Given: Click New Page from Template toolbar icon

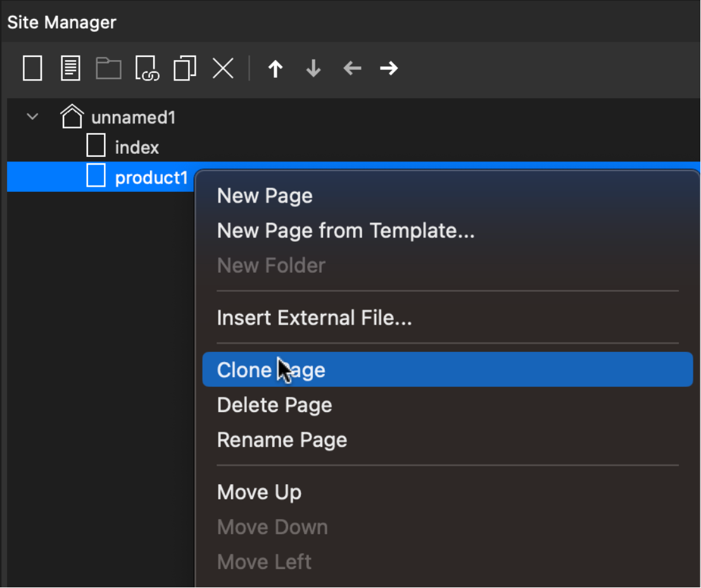Looking at the screenshot, I should coord(70,68).
